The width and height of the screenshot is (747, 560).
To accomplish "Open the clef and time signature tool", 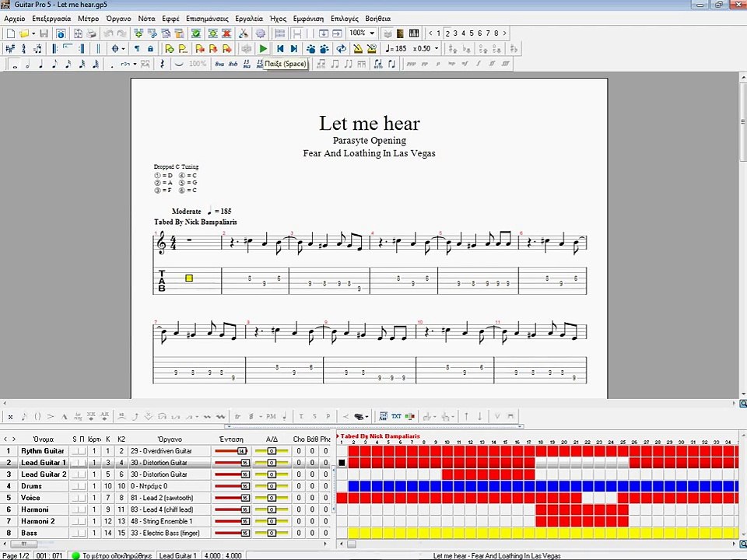I will tap(23, 48).
